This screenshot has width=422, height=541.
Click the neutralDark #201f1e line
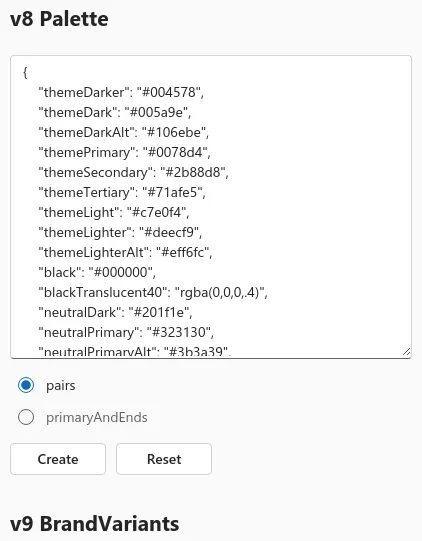coord(115,312)
